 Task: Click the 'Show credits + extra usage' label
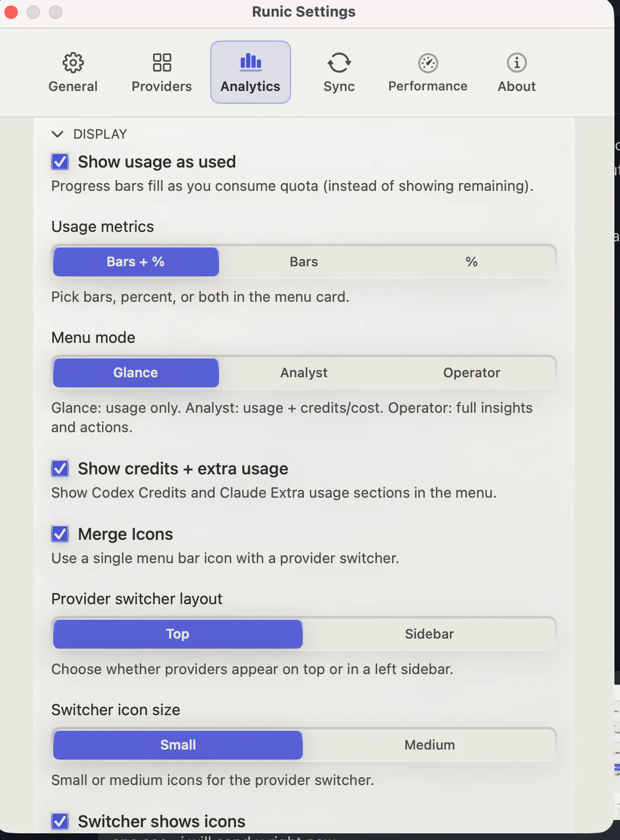coord(183,469)
